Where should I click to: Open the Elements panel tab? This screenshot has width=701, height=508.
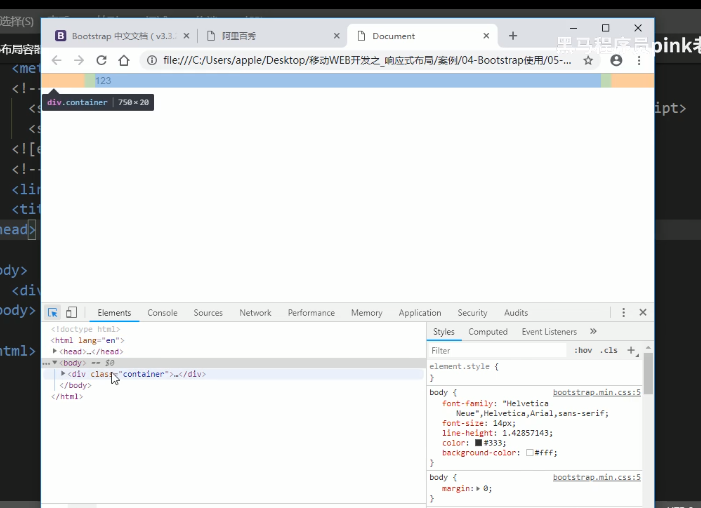pos(114,313)
